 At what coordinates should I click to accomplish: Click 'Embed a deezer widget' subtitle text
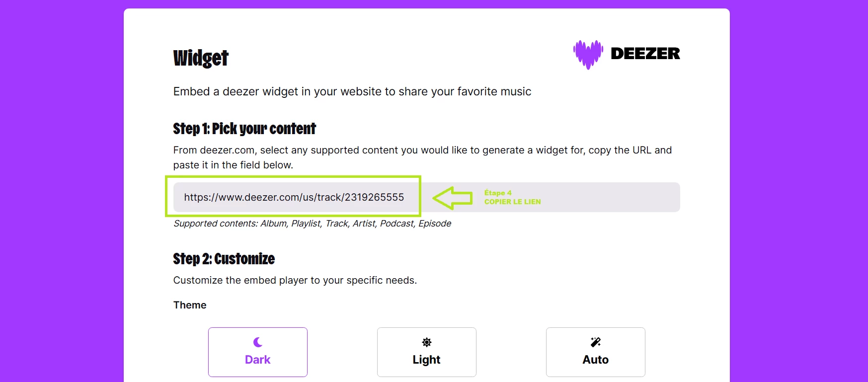(352, 91)
